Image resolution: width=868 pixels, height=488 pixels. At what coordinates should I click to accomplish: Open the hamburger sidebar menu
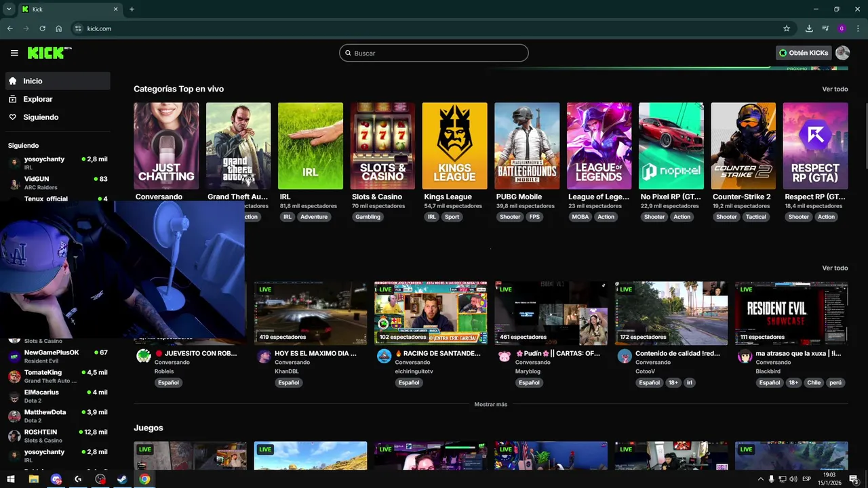click(14, 53)
